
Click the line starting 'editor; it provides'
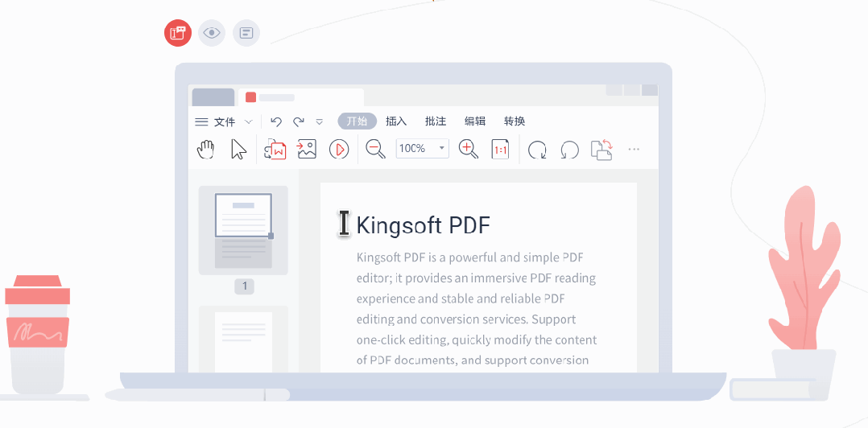click(476, 278)
